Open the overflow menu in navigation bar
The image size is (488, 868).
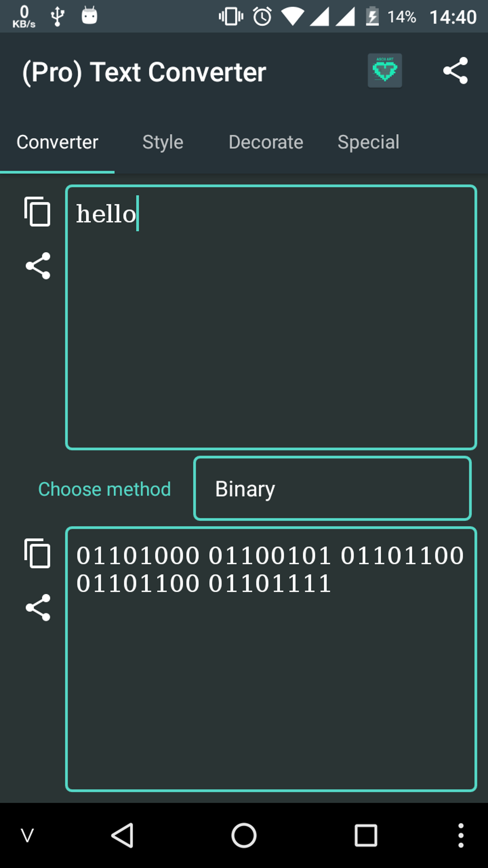tap(460, 835)
